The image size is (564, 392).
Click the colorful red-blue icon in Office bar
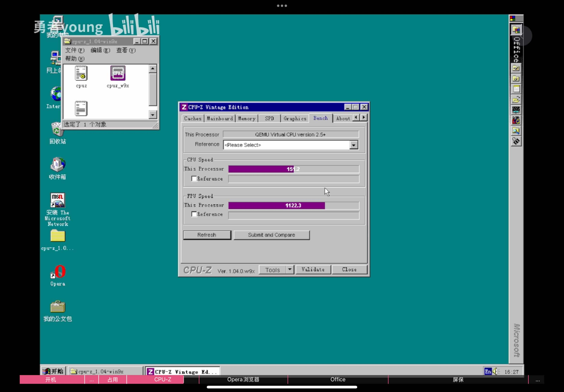pyautogui.click(x=516, y=120)
